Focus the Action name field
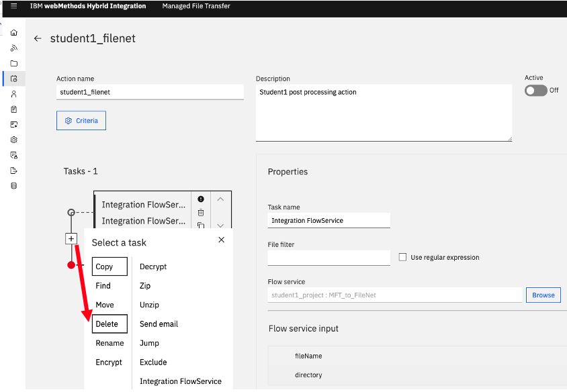567x392 pixels. coord(150,92)
